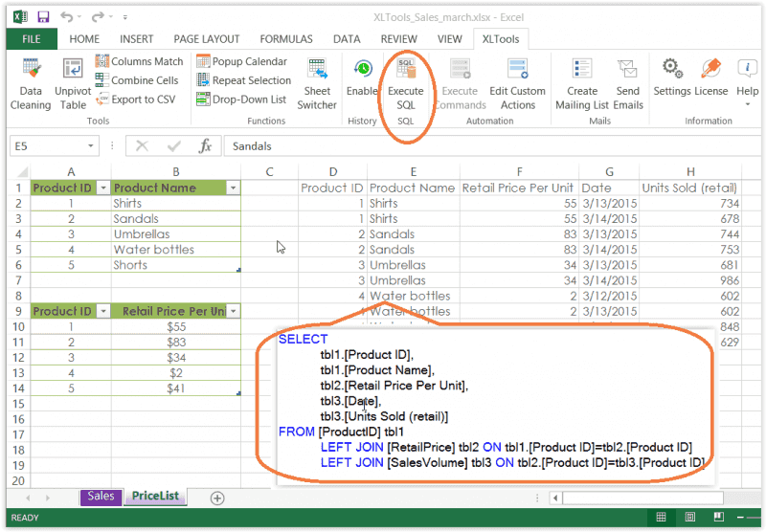The height and width of the screenshot is (532, 766).
Task: Select all cells with corner triangle
Action: [22, 172]
